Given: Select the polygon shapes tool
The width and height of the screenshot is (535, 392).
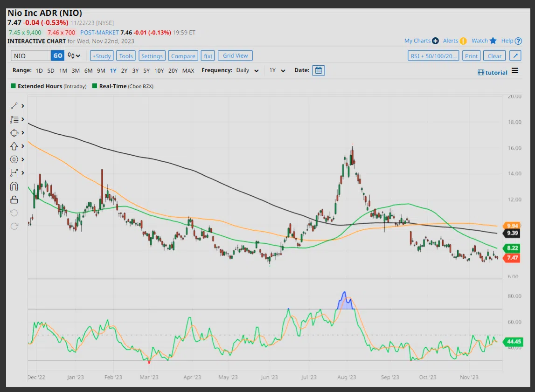Looking at the screenshot, I should point(14,133).
